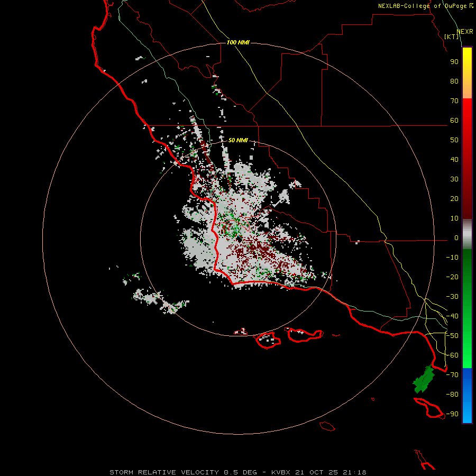Click the blue bottom segment of the color bar
This screenshot has height=476, width=476.
[467, 396]
